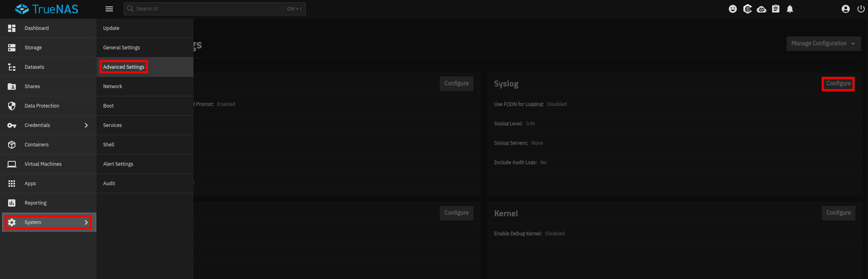Open the feedback smiley icon
868x279 pixels.
(x=733, y=9)
